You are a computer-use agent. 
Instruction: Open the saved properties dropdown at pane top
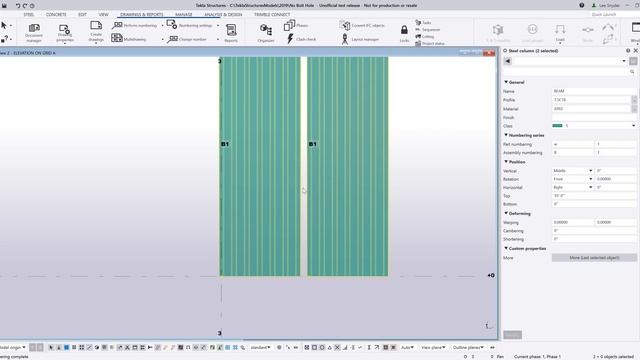(624, 61)
